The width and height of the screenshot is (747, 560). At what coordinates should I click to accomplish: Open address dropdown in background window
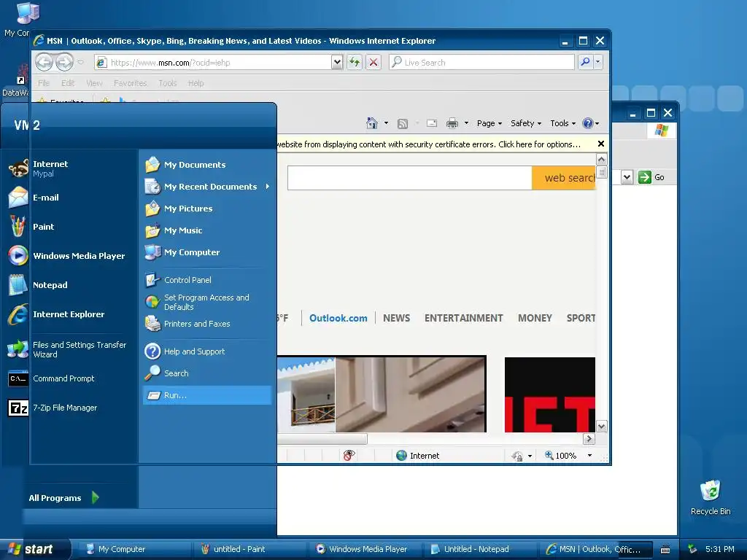(627, 177)
